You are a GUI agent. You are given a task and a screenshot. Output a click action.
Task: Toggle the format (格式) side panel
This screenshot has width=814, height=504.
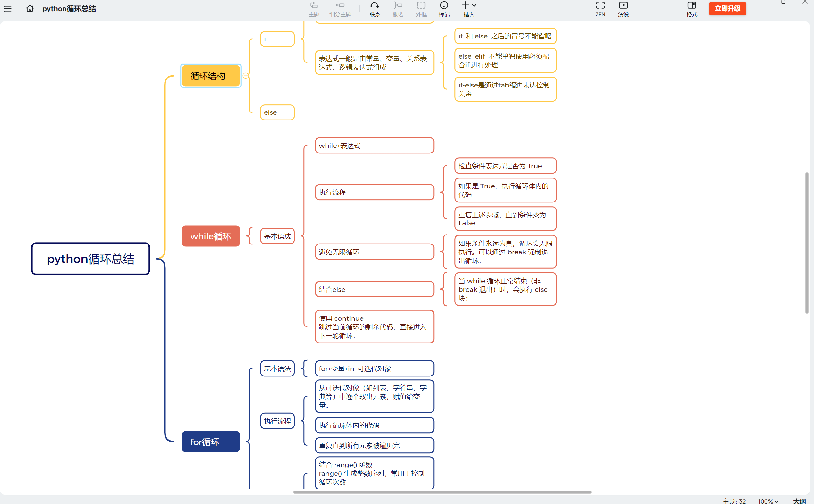tap(691, 9)
